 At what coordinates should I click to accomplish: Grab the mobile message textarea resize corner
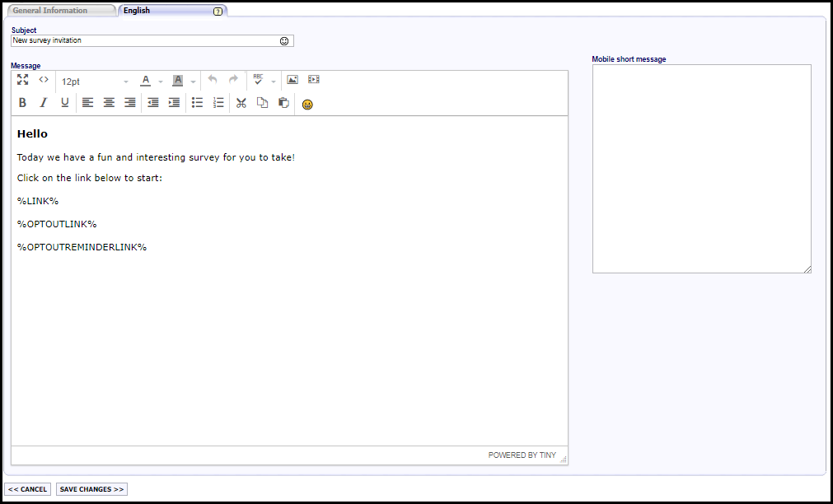[x=807, y=270]
